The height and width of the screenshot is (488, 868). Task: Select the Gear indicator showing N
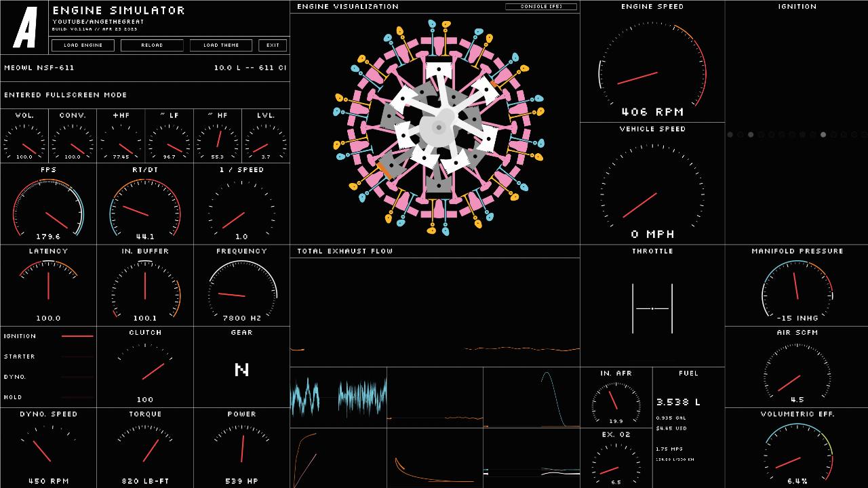tap(241, 369)
